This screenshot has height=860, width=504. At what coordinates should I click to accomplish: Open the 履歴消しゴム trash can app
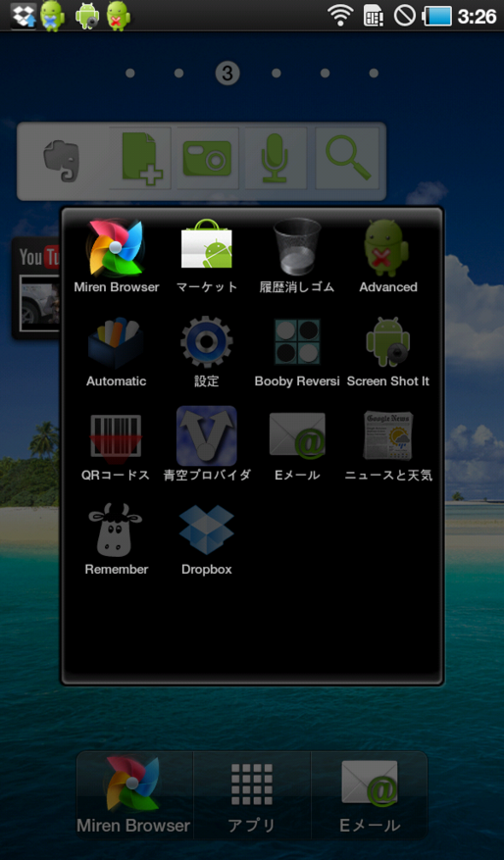(x=297, y=256)
